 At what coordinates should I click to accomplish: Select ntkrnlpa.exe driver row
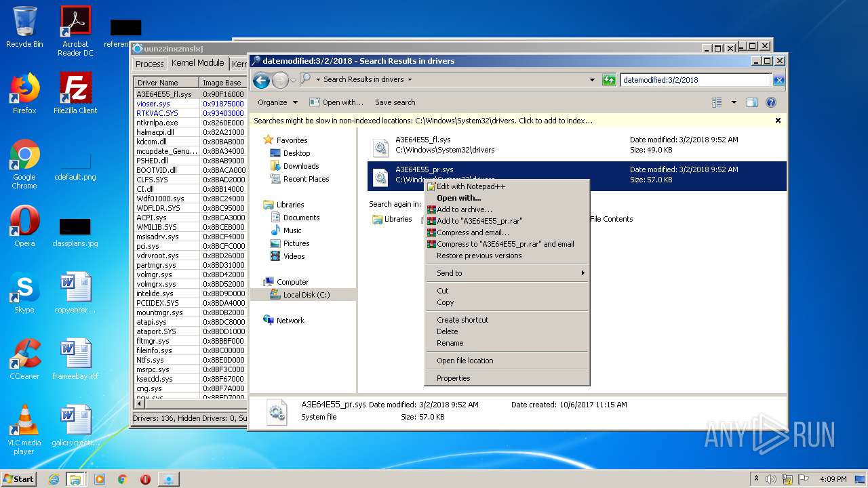[x=191, y=123]
